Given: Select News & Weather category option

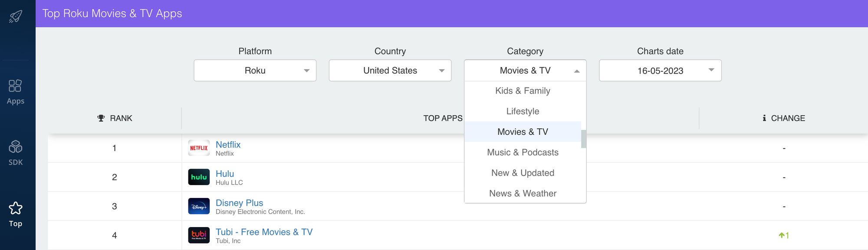Looking at the screenshot, I should coord(523,193).
